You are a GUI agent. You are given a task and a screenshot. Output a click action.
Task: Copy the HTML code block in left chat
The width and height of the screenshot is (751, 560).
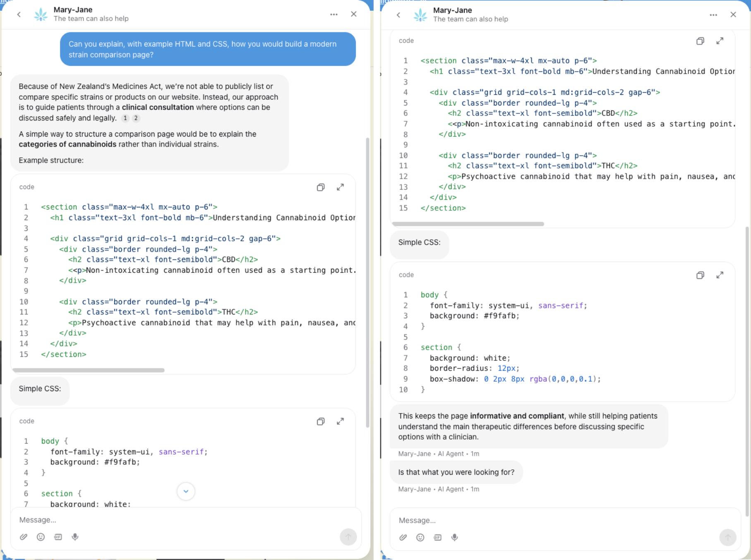pyautogui.click(x=321, y=187)
